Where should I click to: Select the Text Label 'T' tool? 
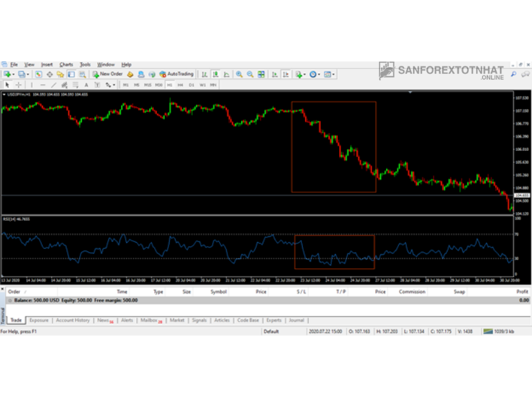[97, 85]
